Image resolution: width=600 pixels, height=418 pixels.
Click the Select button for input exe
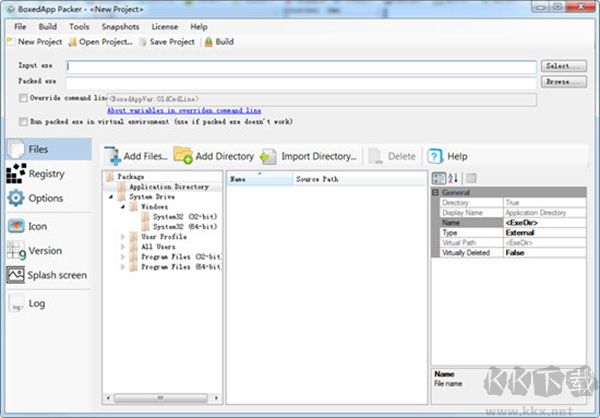click(x=564, y=66)
